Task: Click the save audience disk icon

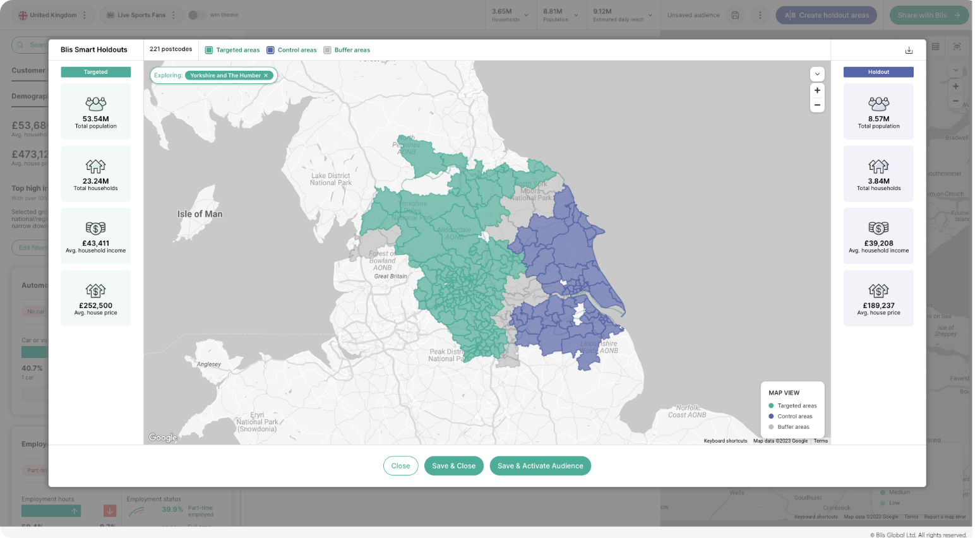Action: (x=735, y=15)
